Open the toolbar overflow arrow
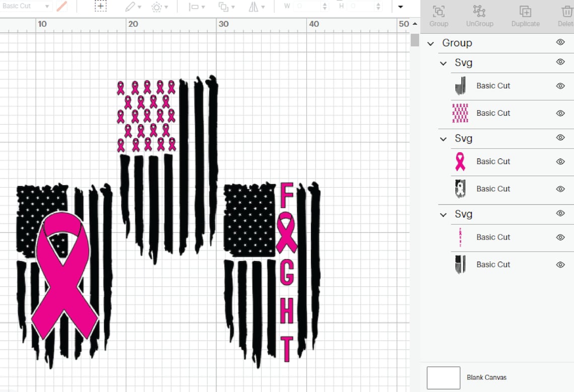The height and width of the screenshot is (392, 574). [x=399, y=7]
